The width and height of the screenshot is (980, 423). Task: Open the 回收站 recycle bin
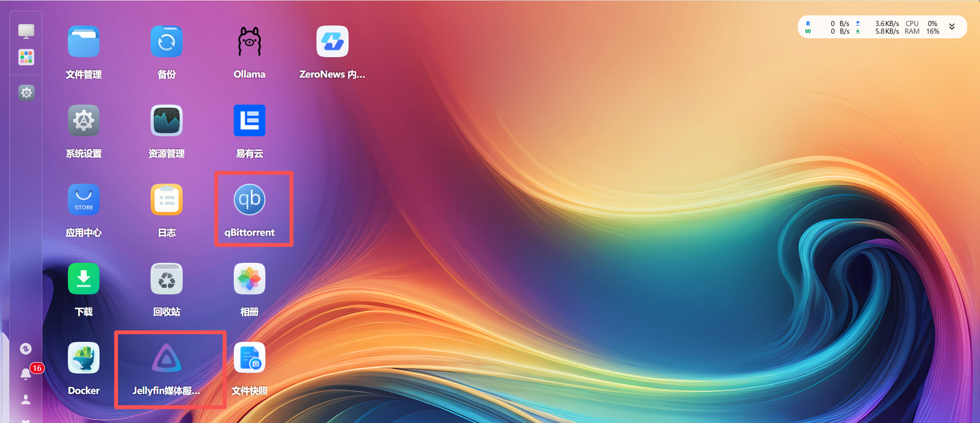pyautogui.click(x=166, y=279)
